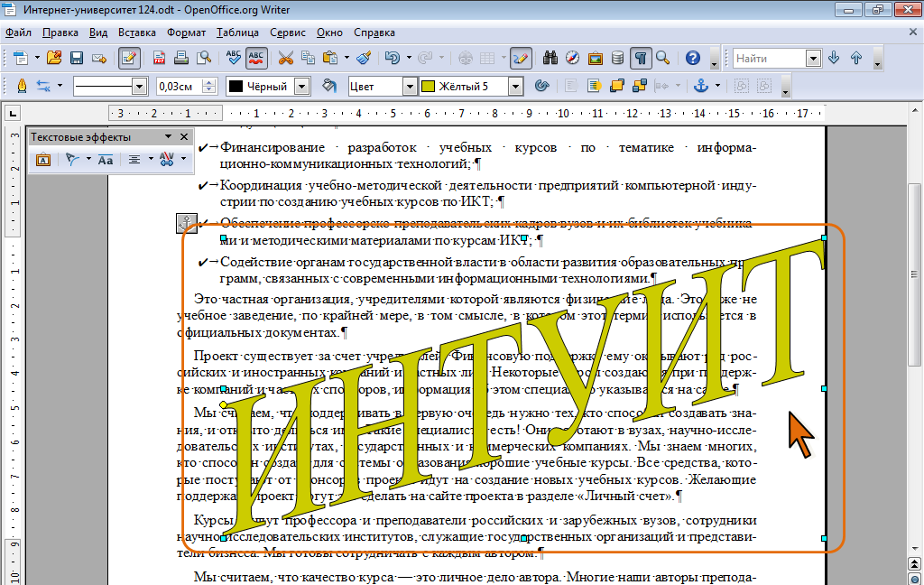This screenshot has width=924, height=585.
Task: Open OpenOffice Help question mark icon
Action: (x=693, y=58)
